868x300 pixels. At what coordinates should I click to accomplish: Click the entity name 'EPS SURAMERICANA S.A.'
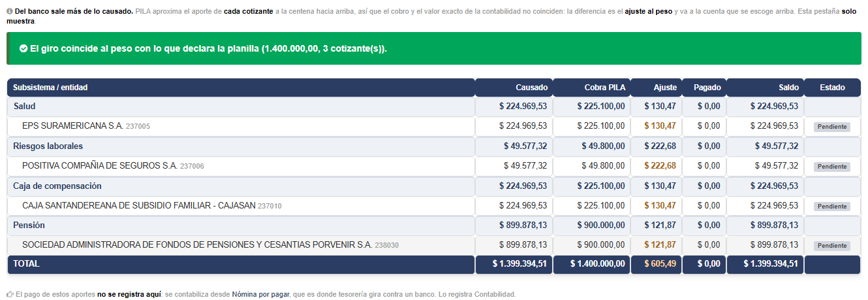click(72, 125)
